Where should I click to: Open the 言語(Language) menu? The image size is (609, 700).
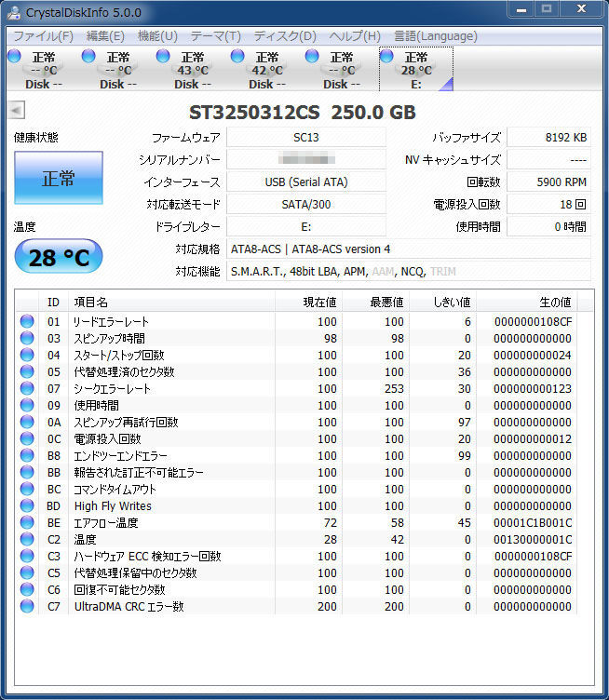coord(435,36)
